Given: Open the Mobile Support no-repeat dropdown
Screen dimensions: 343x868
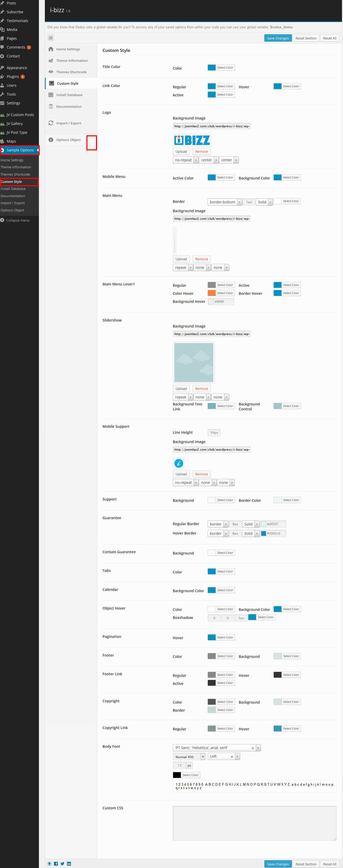Looking at the screenshot, I should [186, 483].
